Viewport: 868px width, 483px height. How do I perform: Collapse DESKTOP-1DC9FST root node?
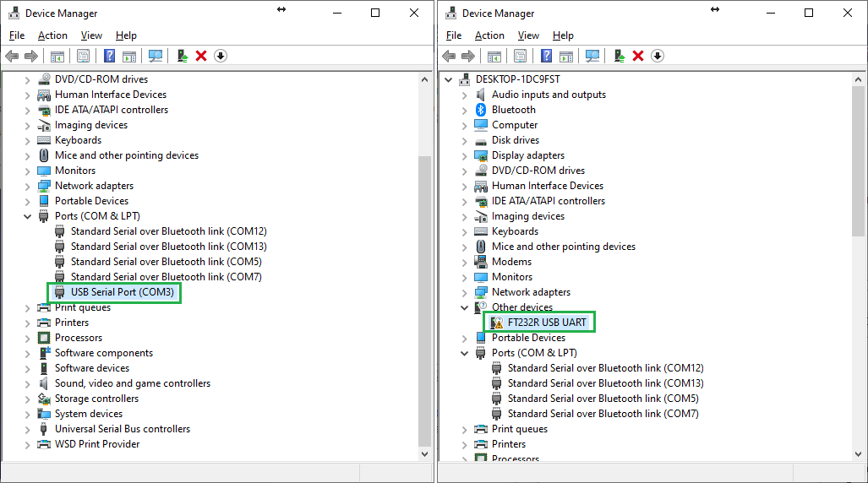pyautogui.click(x=449, y=79)
